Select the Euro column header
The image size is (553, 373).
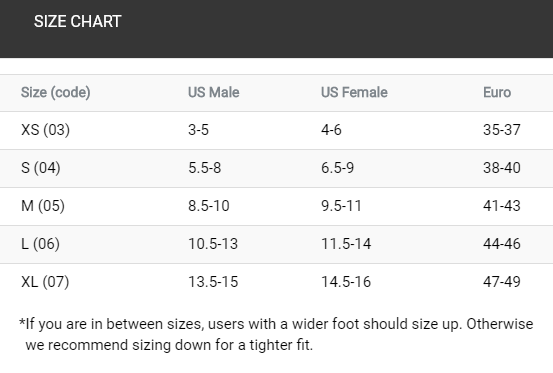[497, 92]
